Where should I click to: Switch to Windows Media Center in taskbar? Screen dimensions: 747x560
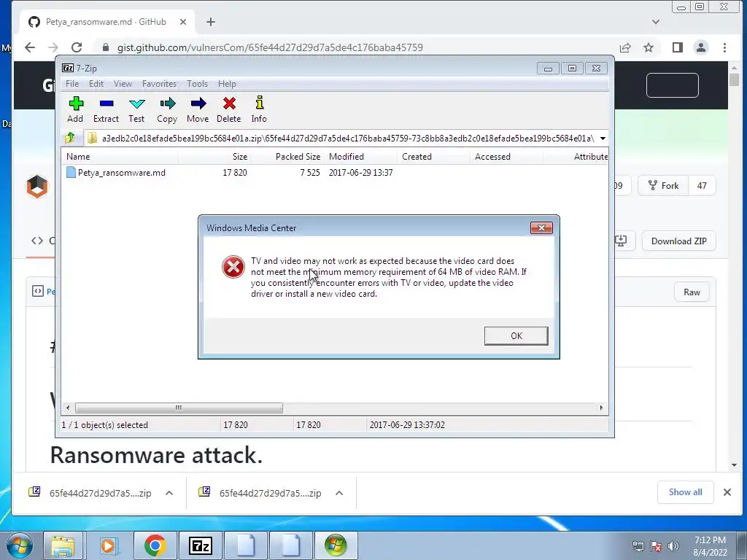pos(336,545)
